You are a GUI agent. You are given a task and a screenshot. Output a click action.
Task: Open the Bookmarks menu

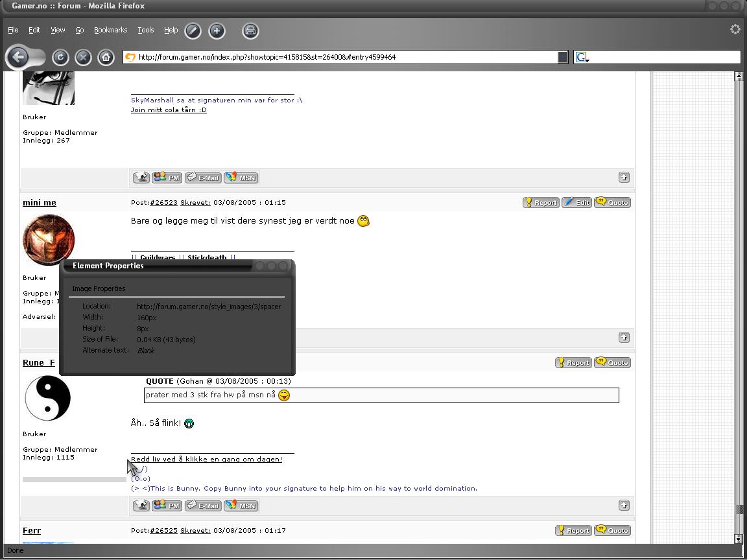111,30
